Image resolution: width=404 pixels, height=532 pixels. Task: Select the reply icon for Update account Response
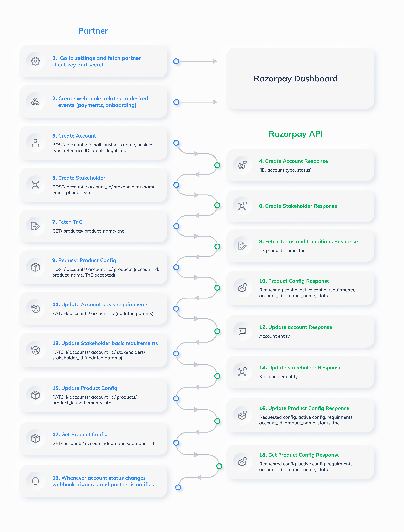click(242, 332)
